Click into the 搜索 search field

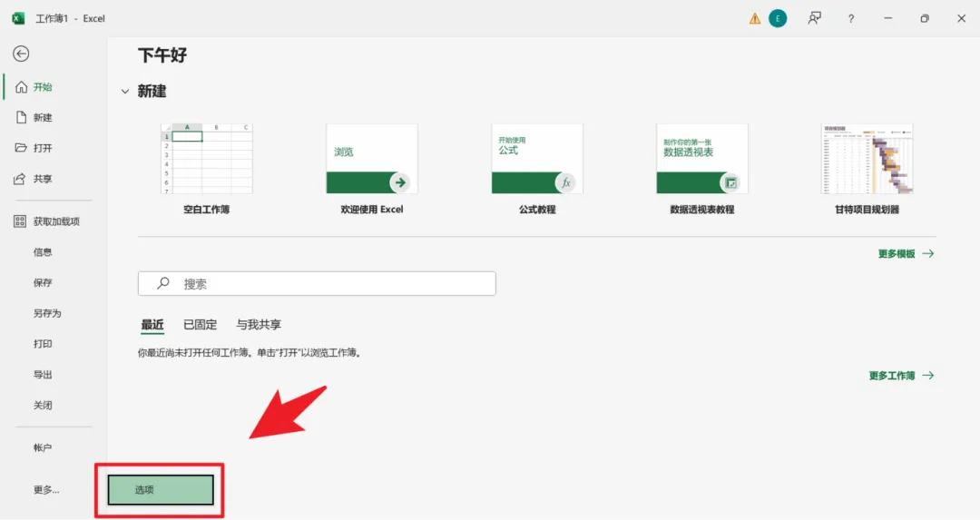click(x=317, y=284)
